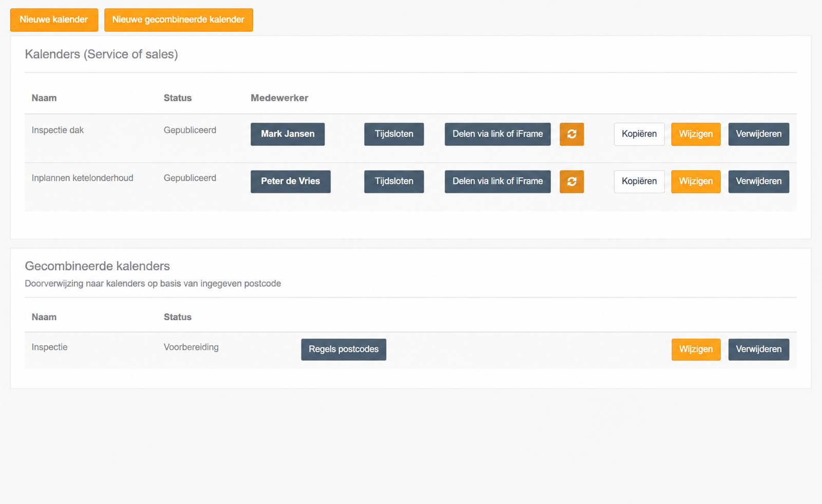This screenshot has height=504, width=822.
Task: Select the 'Inplannen ketelonderhoud' name cell
Action: click(x=82, y=178)
